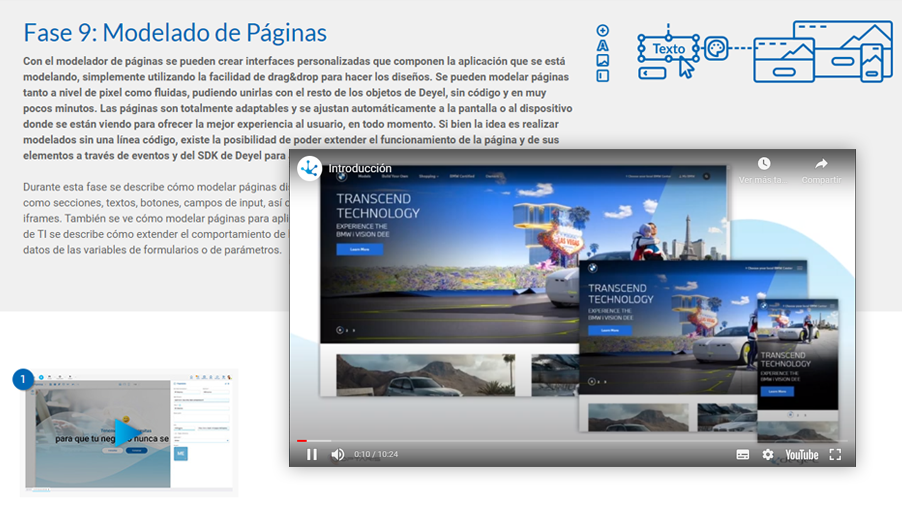Click the 0:10 / 10:24 time display
This screenshot has height=508, width=902.
tap(376, 454)
